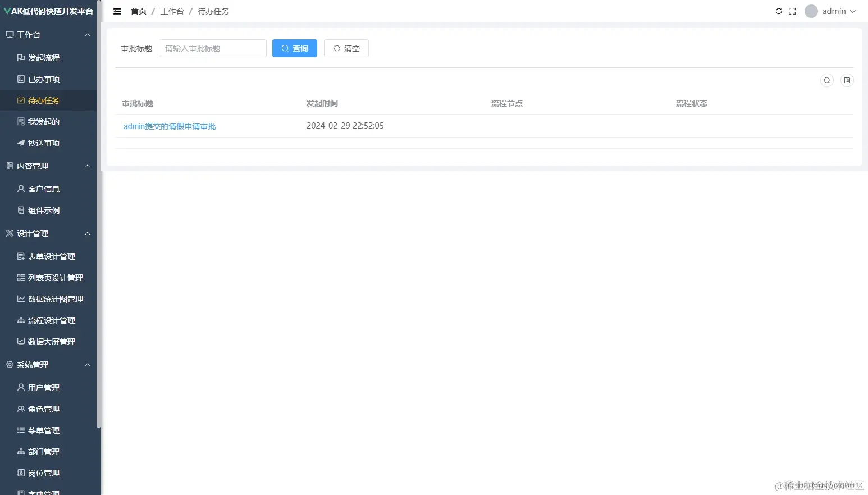Click the table search magnifier icon
This screenshot has width=868, height=495.
coord(826,80)
